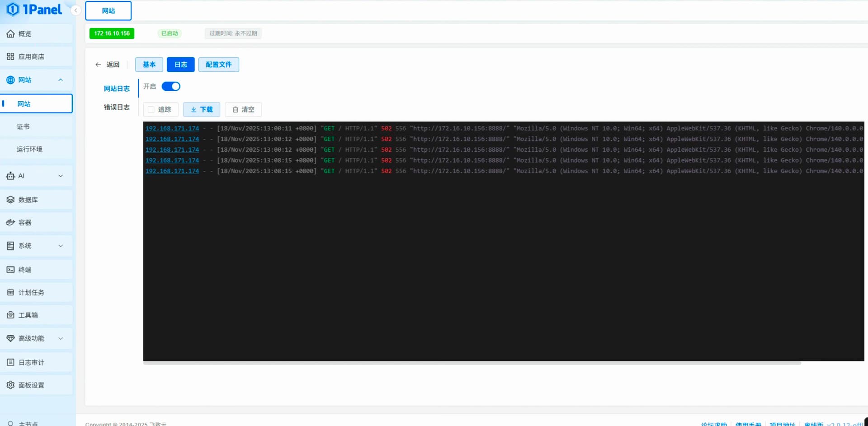Click the database stack icon 数据库
This screenshot has height=426, width=868.
10,200
